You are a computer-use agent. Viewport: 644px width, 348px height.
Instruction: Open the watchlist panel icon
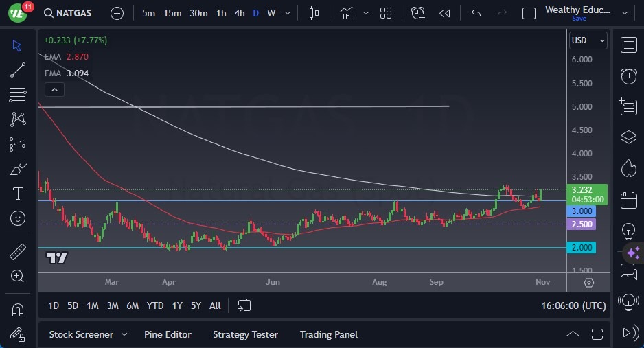click(628, 45)
